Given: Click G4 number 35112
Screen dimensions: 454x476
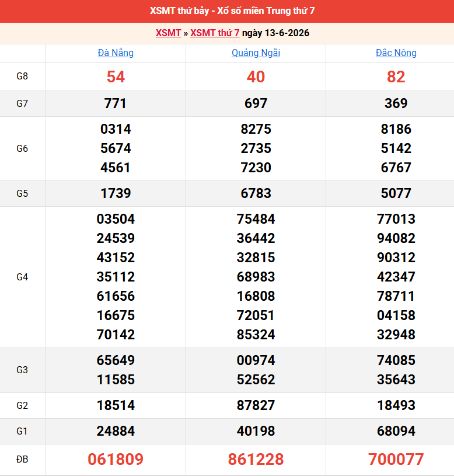Looking at the screenshot, I should [x=116, y=277].
